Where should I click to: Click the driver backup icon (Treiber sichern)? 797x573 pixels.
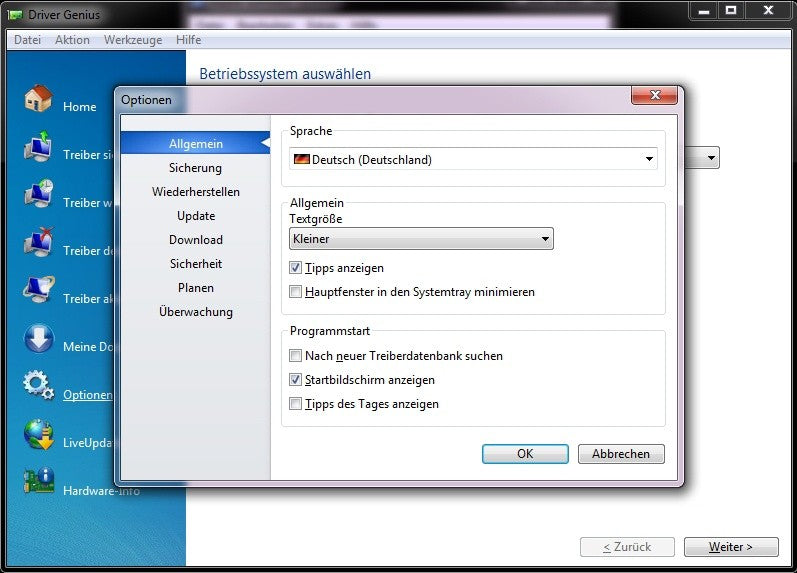point(39,146)
